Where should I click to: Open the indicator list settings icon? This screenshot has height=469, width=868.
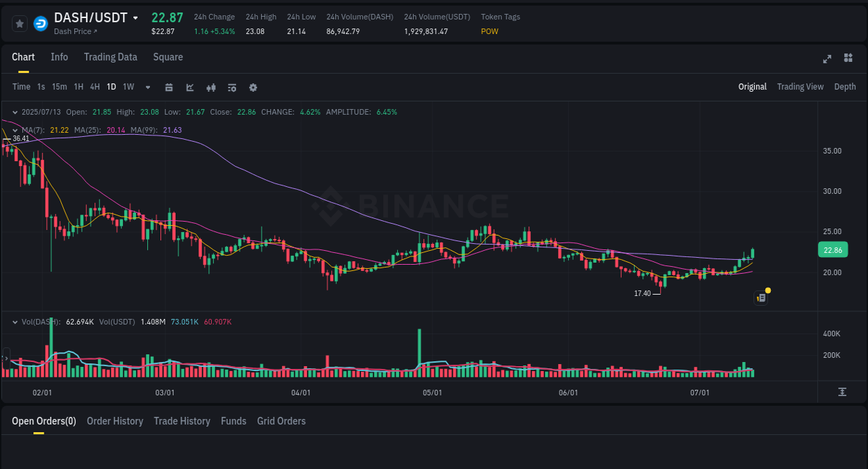pos(232,87)
